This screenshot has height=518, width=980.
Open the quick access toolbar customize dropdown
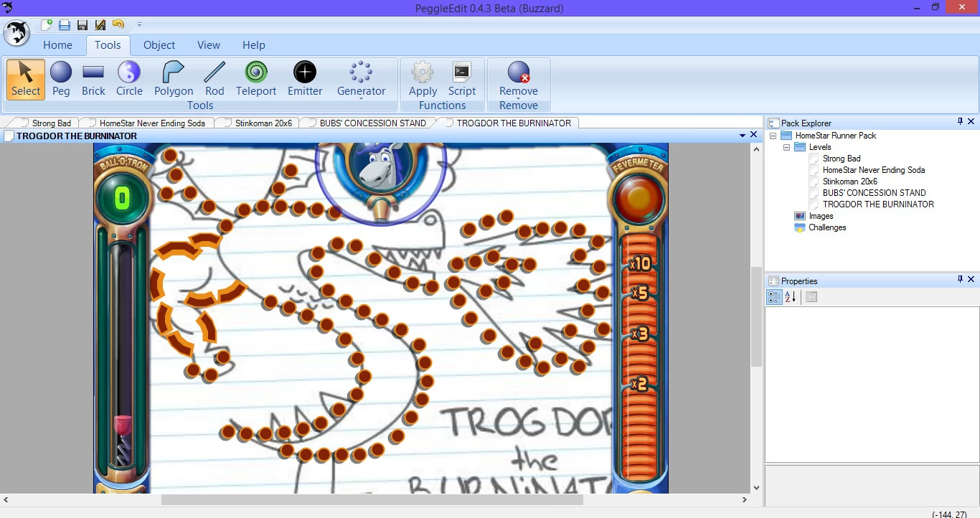(x=139, y=25)
